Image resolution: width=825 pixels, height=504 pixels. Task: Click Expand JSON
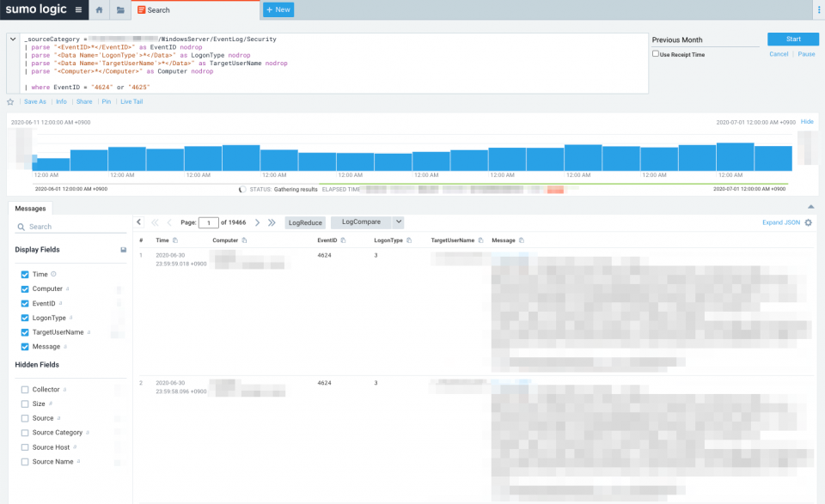pos(781,222)
